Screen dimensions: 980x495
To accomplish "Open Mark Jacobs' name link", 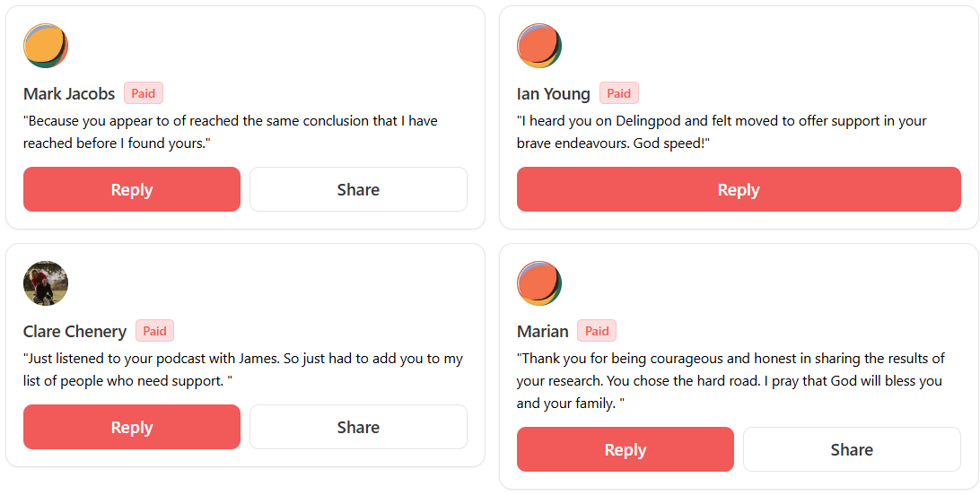I will (x=69, y=93).
